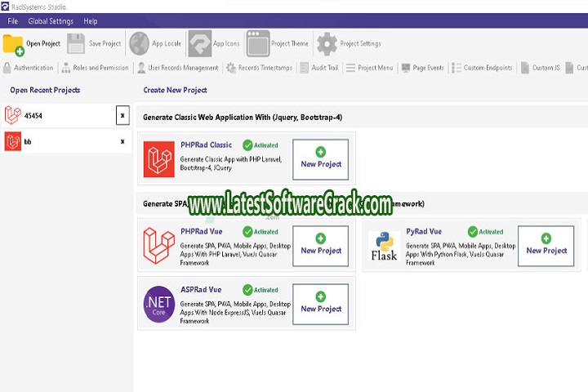The image size is (588, 392).
Task: Create New Project for PyRad Vue
Action: (x=546, y=246)
